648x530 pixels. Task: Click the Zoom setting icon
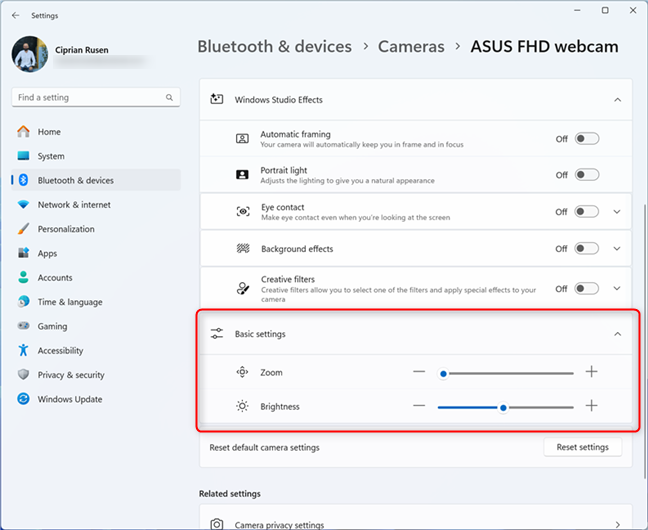pos(242,372)
